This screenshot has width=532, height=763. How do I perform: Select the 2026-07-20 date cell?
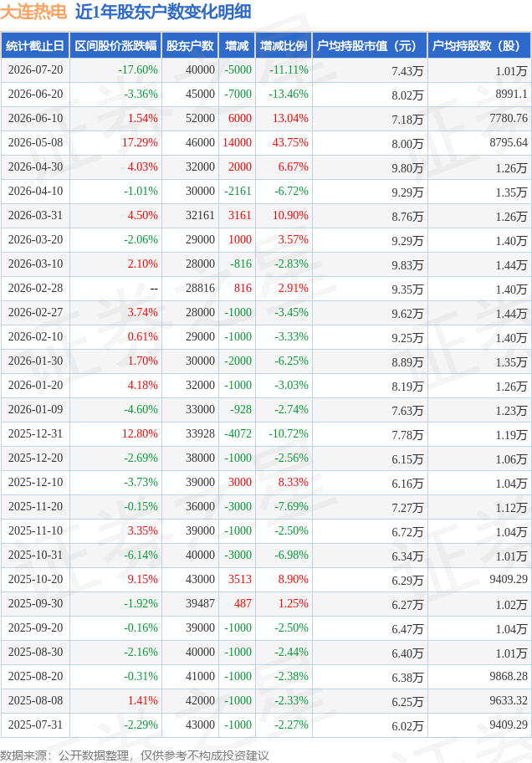point(35,70)
